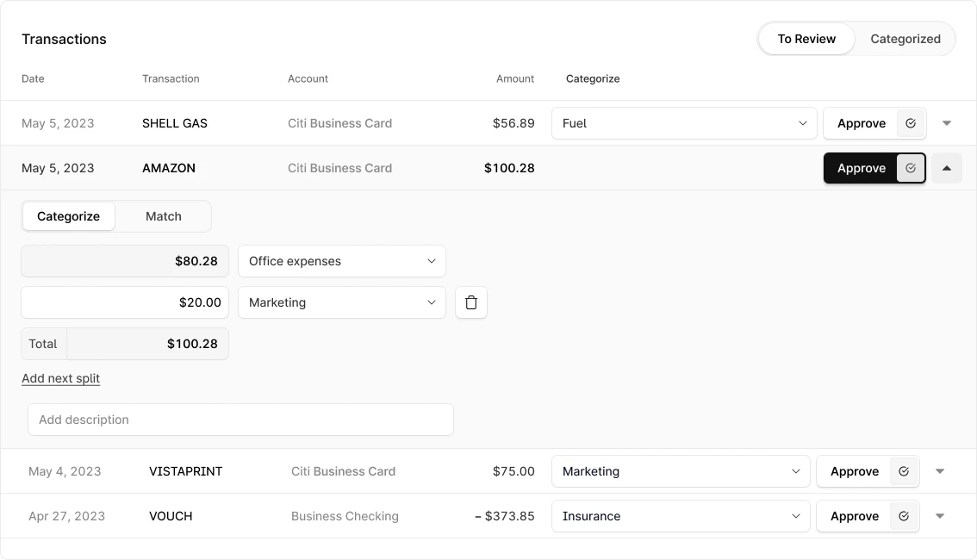Click the $20.00 split amount field

tap(124, 302)
